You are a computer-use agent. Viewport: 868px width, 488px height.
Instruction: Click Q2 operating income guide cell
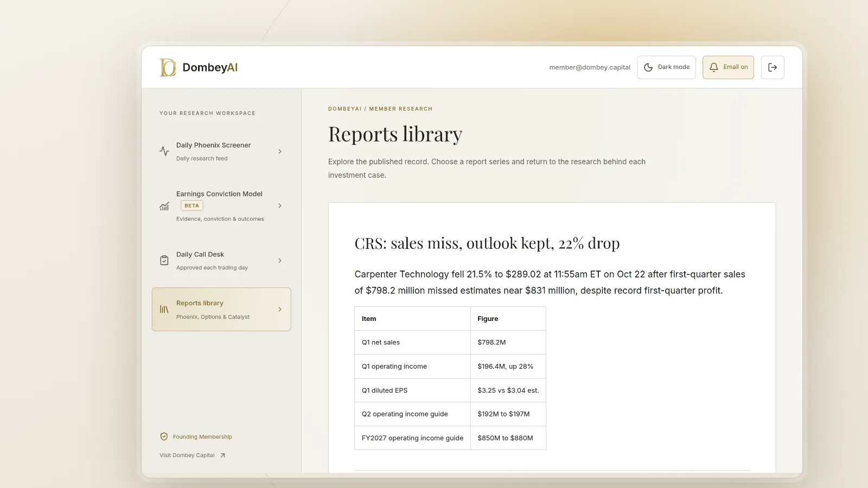coord(412,414)
